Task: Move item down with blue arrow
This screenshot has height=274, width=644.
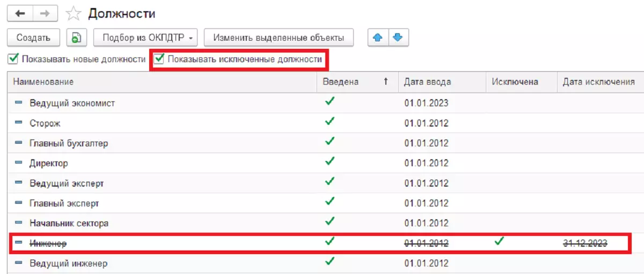Action: [398, 38]
